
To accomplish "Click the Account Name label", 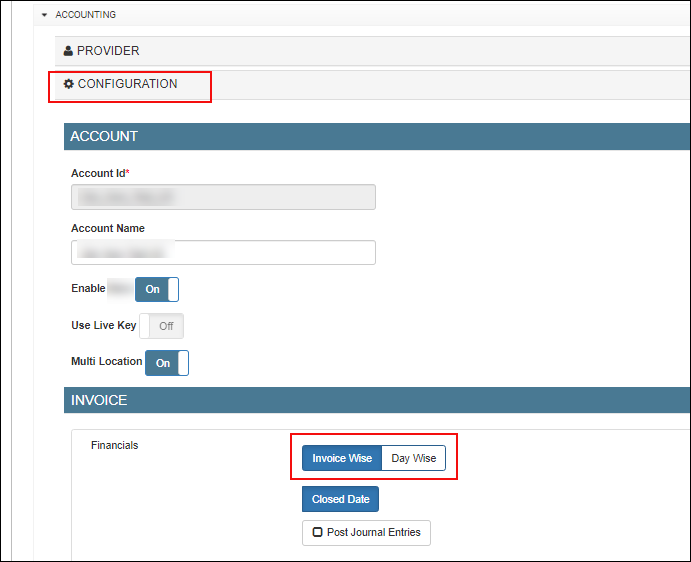I will 108,228.
